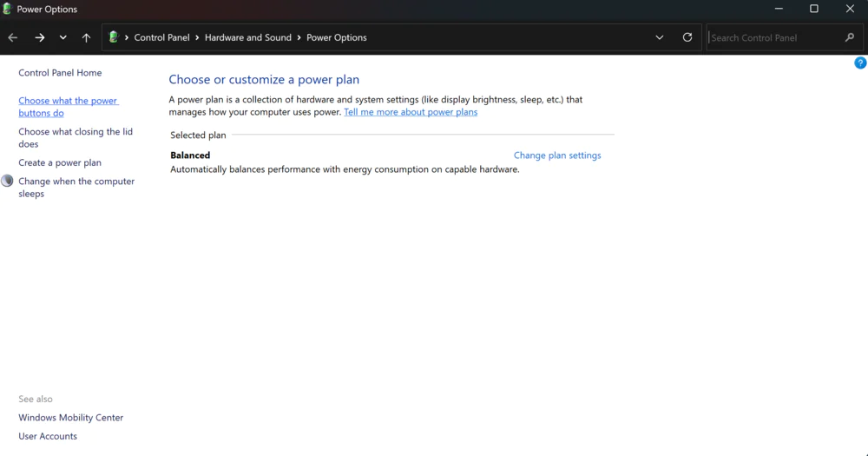Click Create a power plan
This screenshot has height=456, width=868.
coord(60,162)
